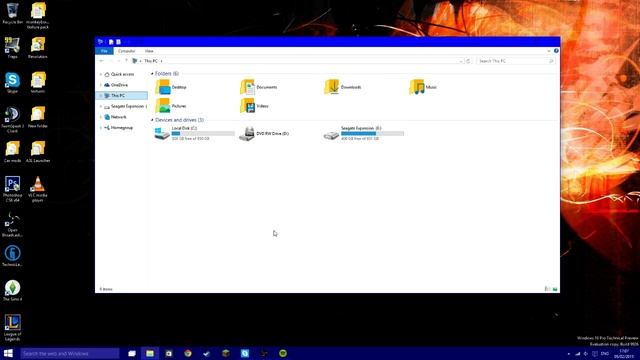Open the Desktop folder in File Explorer

click(171, 87)
